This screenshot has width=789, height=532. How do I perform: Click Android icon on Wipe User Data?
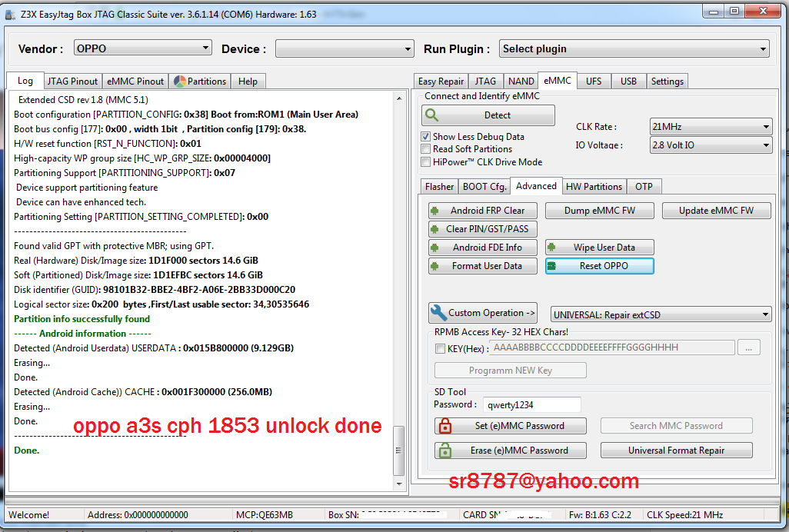(551, 248)
